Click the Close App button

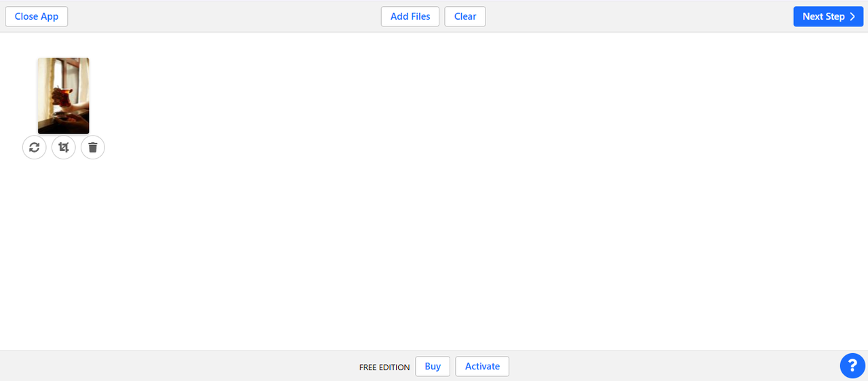(x=37, y=16)
